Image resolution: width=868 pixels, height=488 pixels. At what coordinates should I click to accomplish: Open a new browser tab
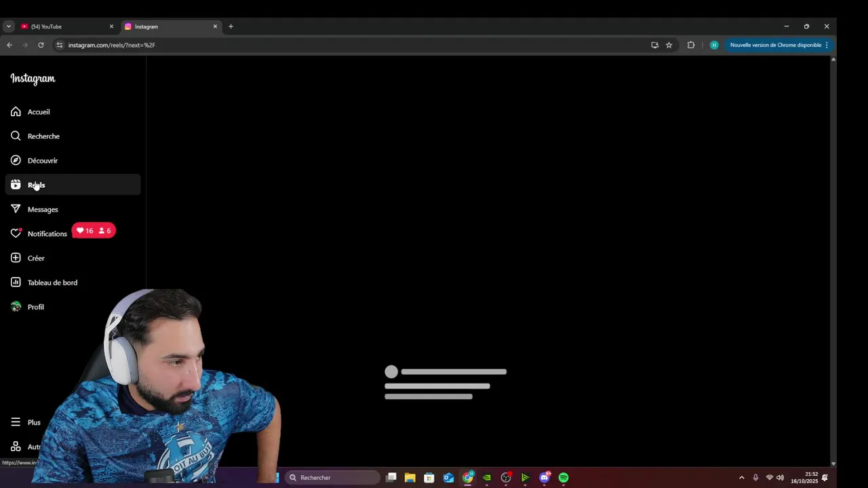[231, 26]
